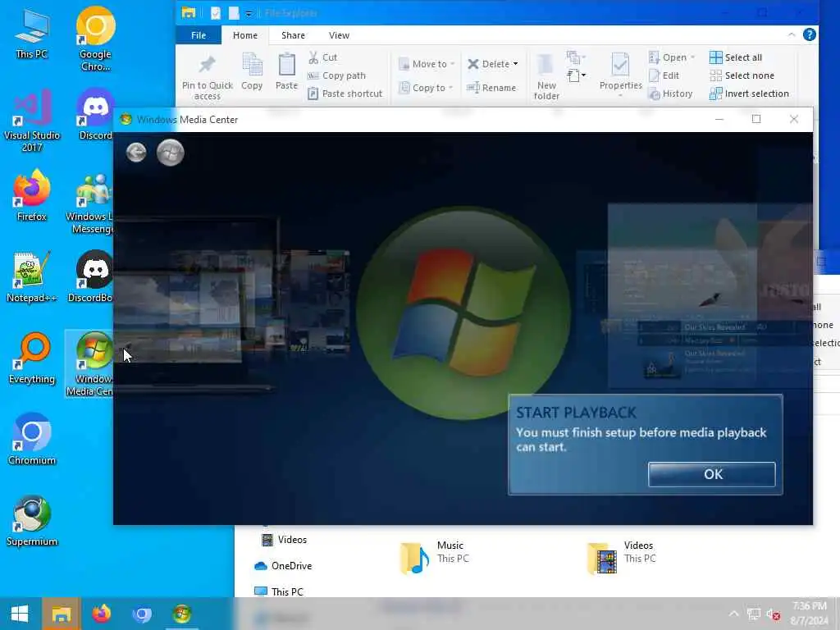The width and height of the screenshot is (840, 630).
Task: Open the taskbar clock showing 7:36 PM
Action: 809,614
